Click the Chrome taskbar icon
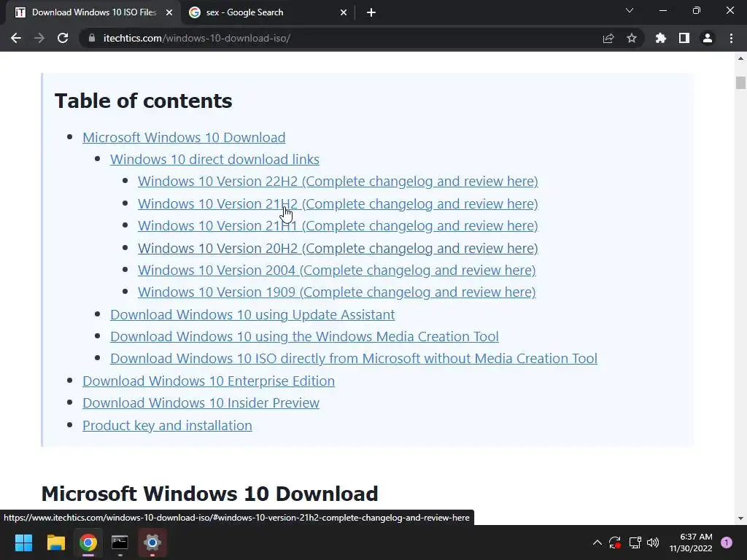This screenshot has height=560, width=747. click(x=88, y=542)
